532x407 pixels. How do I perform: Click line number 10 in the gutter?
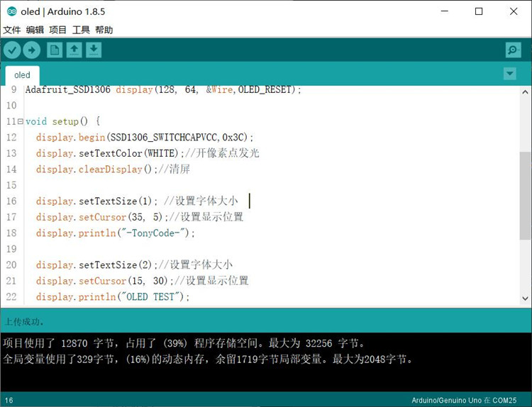11,105
